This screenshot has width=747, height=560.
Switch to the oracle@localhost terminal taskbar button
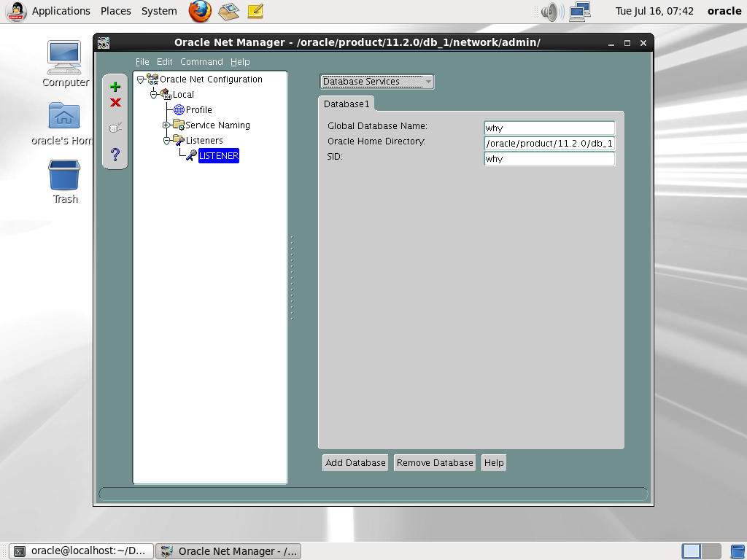[82, 551]
